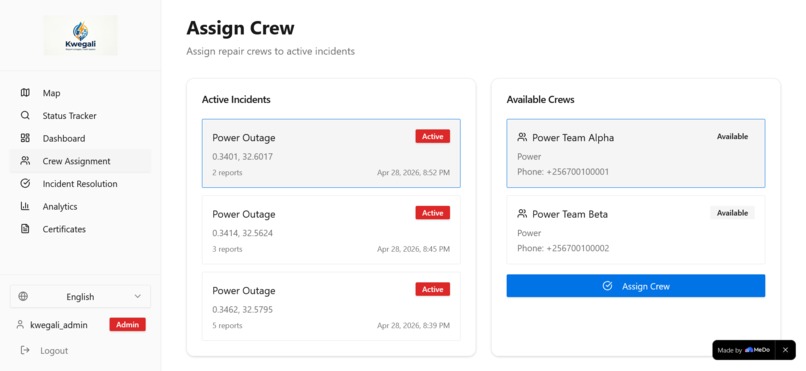
Task: Click the Dashboard grid icon
Action: [x=25, y=138]
